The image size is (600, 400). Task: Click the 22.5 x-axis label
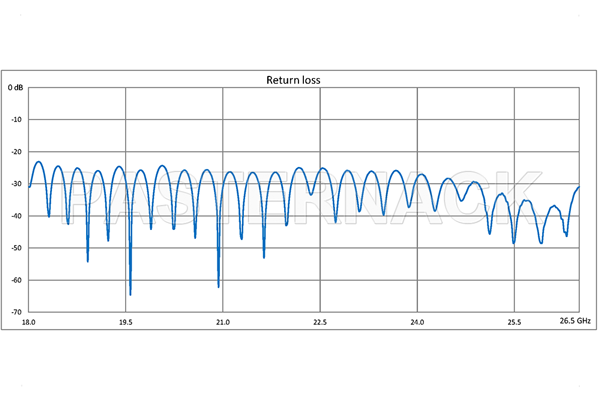pos(319,323)
